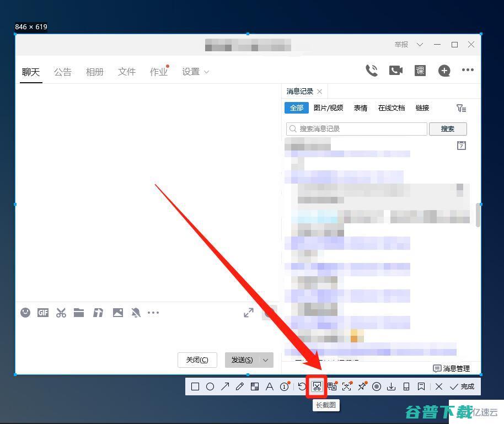Select the ellipse annotation tool
The width and height of the screenshot is (504, 424).
[x=210, y=387]
